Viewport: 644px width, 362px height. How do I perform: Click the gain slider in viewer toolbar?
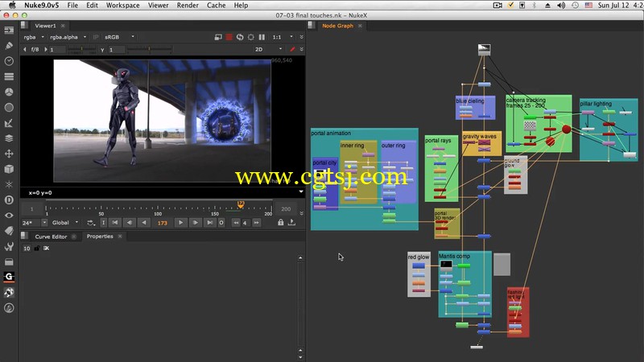(81, 50)
